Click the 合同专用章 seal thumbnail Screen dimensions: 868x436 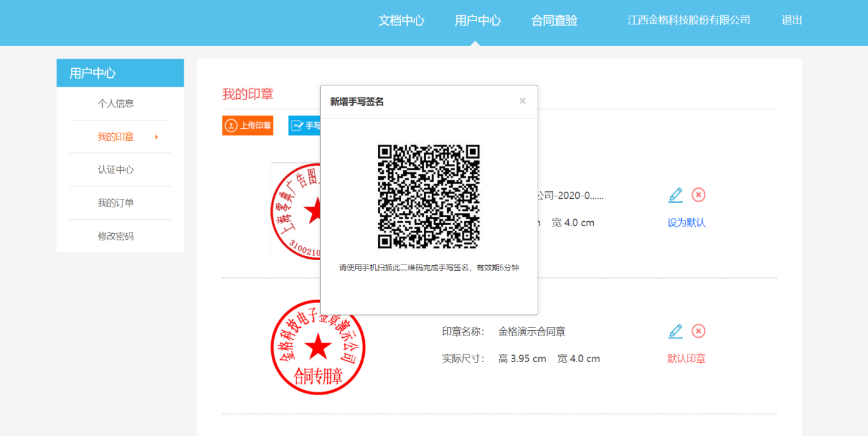point(318,347)
